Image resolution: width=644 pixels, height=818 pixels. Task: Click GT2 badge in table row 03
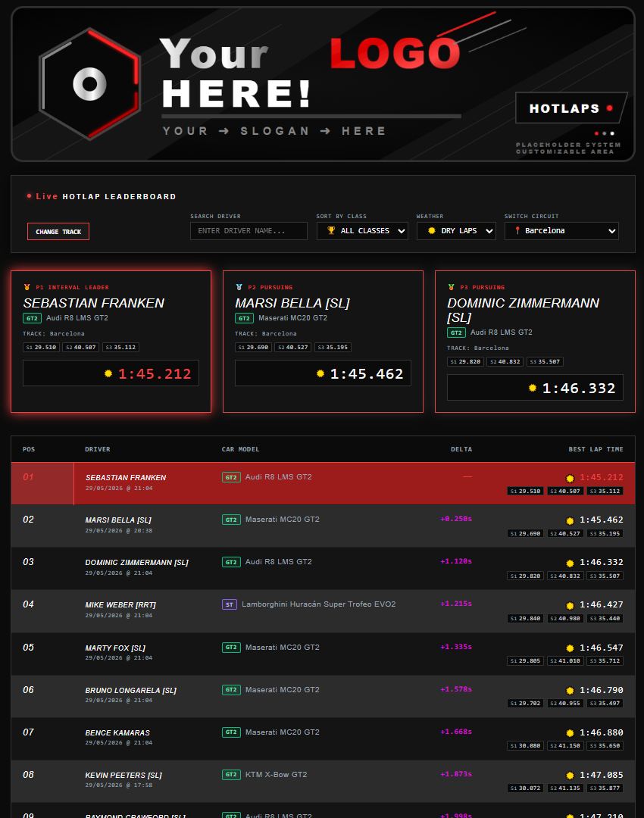coord(231,562)
